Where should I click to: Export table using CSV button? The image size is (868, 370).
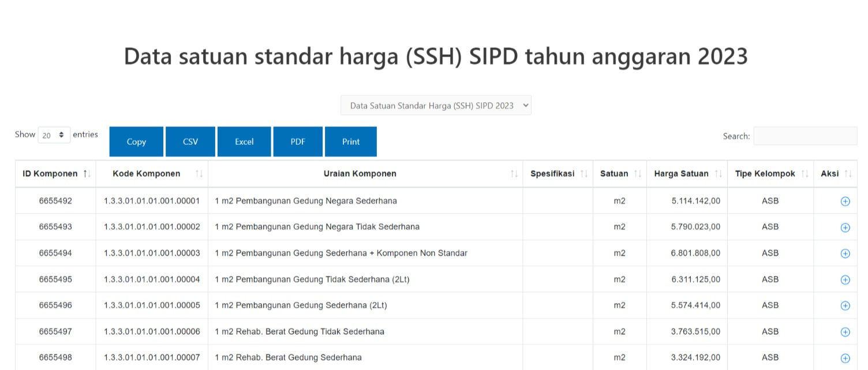point(190,141)
